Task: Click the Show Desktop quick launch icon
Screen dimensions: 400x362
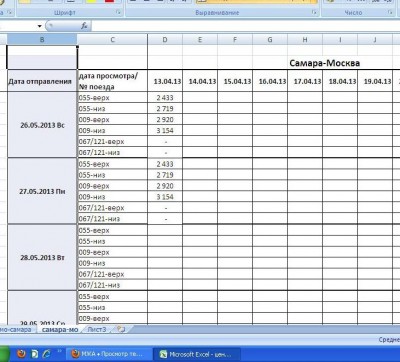Action: click(x=34, y=354)
